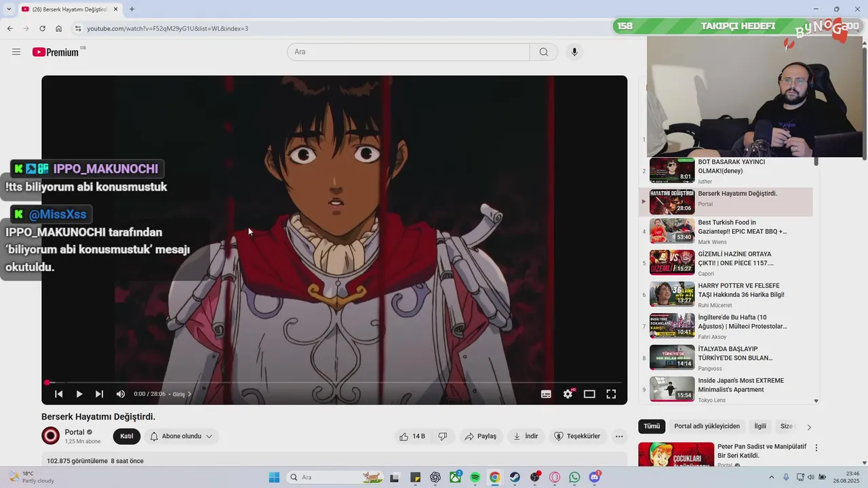This screenshot has height=488, width=868.
Task: Enter fullscreen mode
Action: [x=611, y=394]
